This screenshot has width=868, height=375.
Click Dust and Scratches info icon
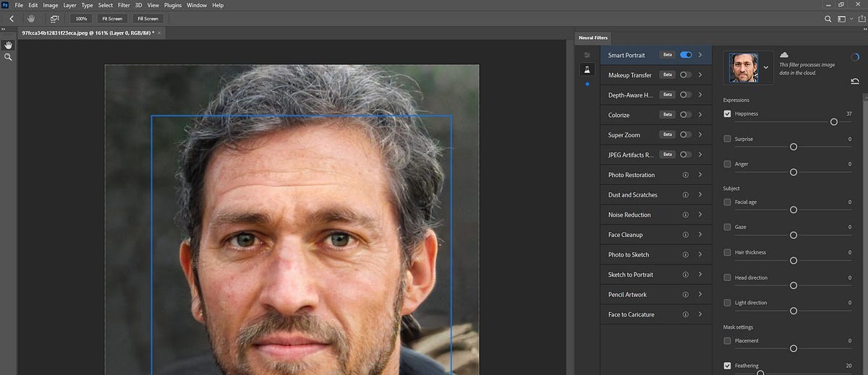tap(685, 195)
